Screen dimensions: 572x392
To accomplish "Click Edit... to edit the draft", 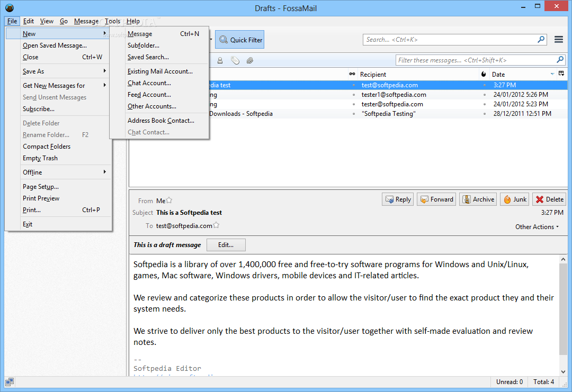I will [x=226, y=245].
